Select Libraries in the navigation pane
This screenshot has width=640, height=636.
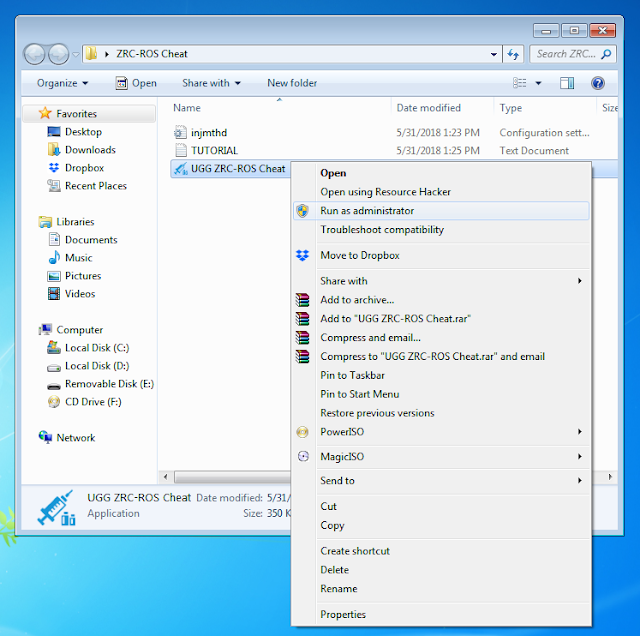point(75,222)
